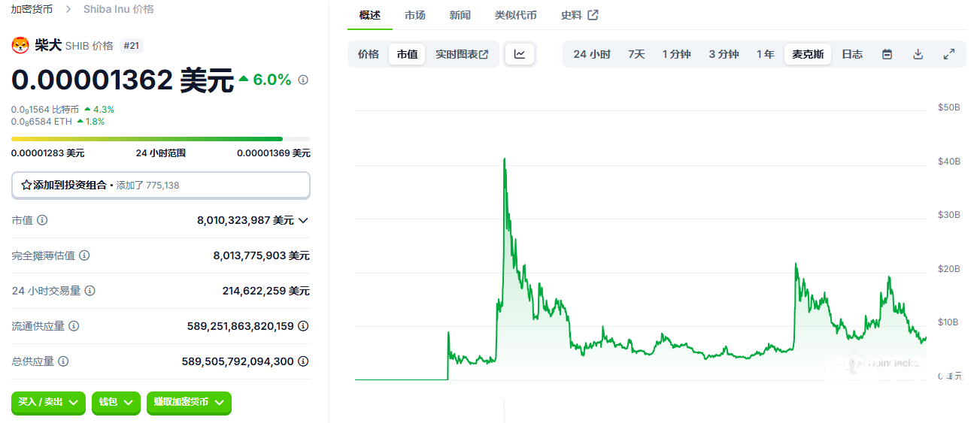This screenshot has width=980, height=423.
Task: Go to 加密货币 breadcrumb link
Action: [32, 9]
